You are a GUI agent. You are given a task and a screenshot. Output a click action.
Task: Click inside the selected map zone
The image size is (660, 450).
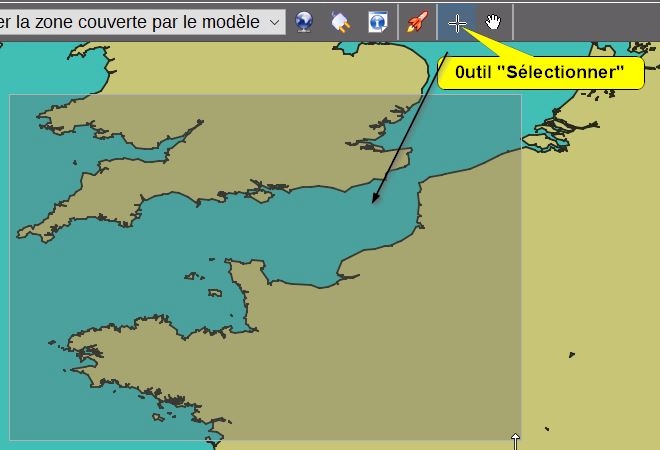click(266, 268)
